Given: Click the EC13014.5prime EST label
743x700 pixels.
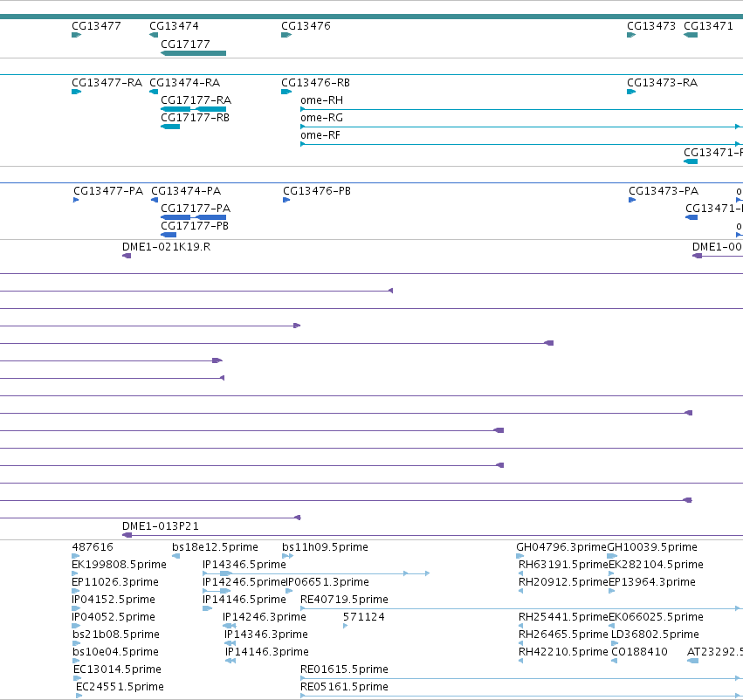Looking at the screenshot, I should 117,669.
